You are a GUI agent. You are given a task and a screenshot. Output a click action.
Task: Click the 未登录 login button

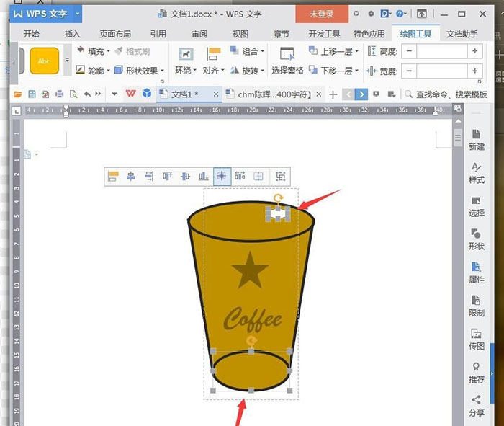pyautogui.click(x=321, y=14)
